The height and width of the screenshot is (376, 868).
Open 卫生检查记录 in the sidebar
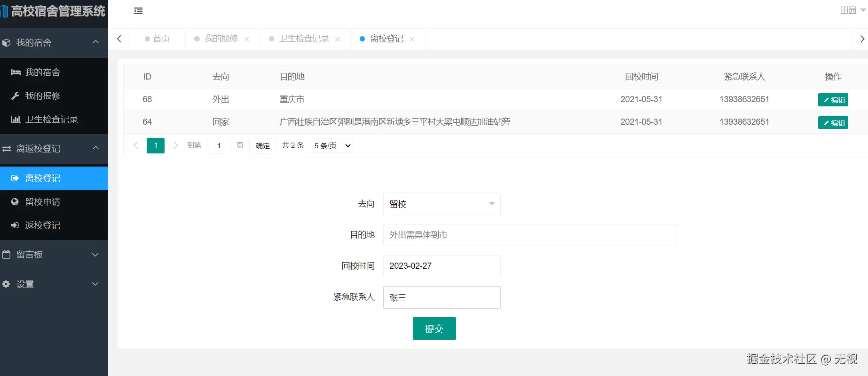click(54, 120)
